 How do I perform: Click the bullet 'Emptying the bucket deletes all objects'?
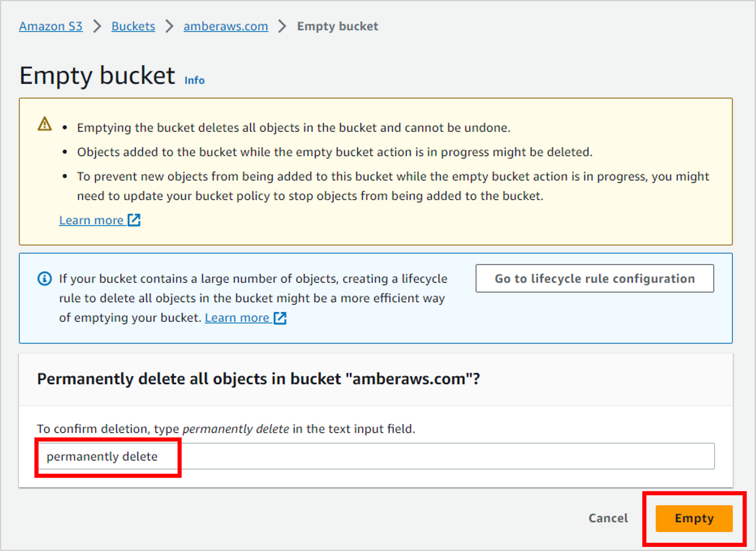(x=294, y=128)
